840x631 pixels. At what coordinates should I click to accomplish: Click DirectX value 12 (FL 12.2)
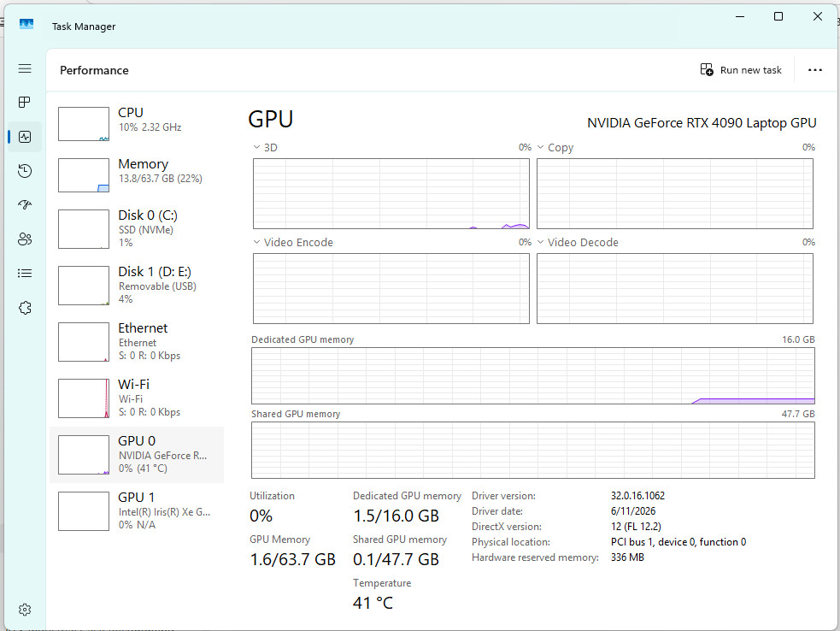tap(636, 527)
